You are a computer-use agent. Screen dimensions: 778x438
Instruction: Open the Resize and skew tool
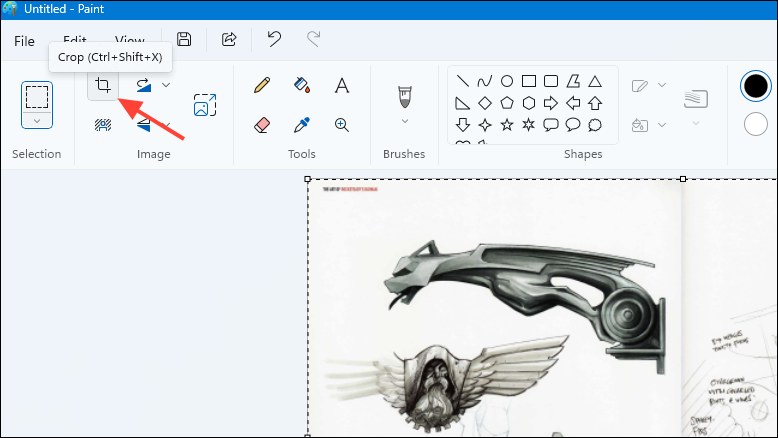(x=205, y=105)
